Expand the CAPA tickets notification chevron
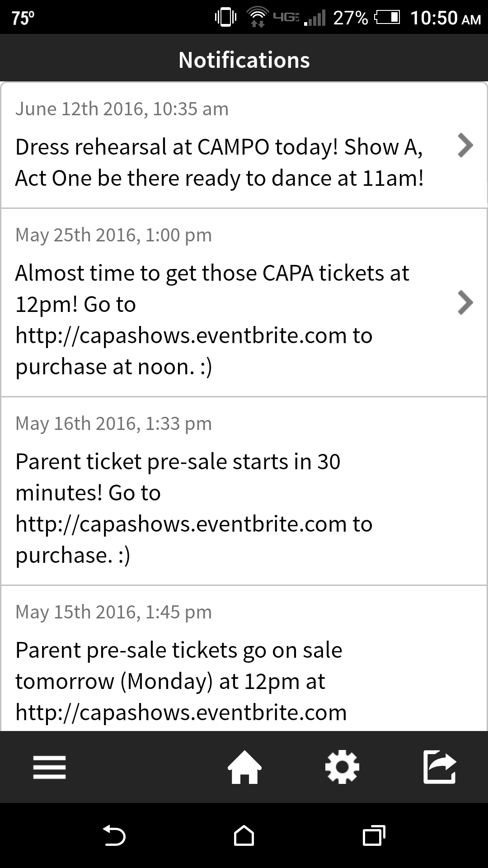This screenshot has width=488, height=868. (465, 302)
